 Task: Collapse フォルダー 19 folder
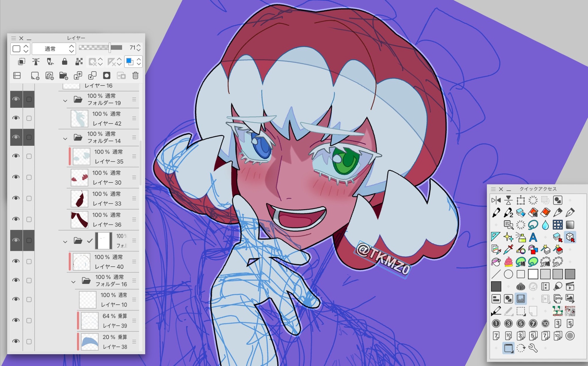[65, 101]
